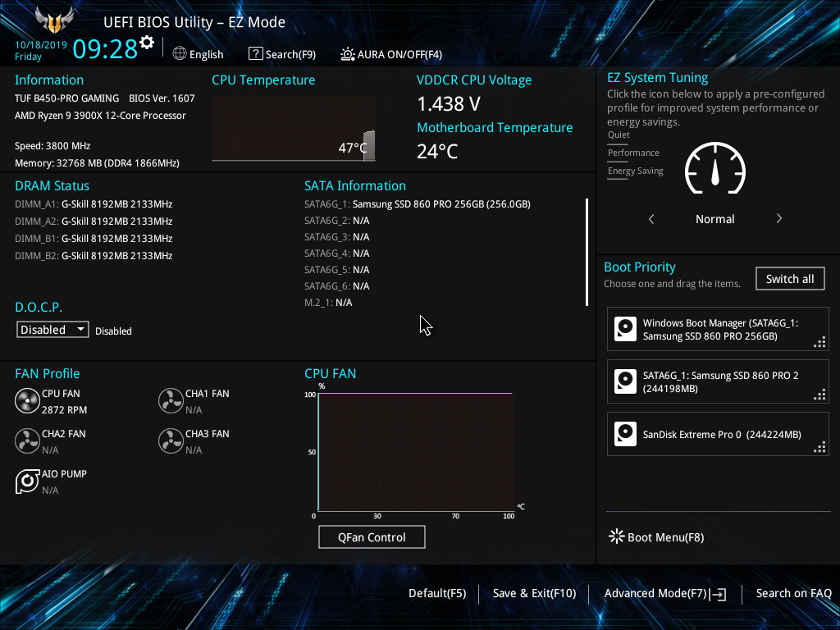Select the Performance tuning profile
The width and height of the screenshot is (840, 630).
(x=633, y=153)
